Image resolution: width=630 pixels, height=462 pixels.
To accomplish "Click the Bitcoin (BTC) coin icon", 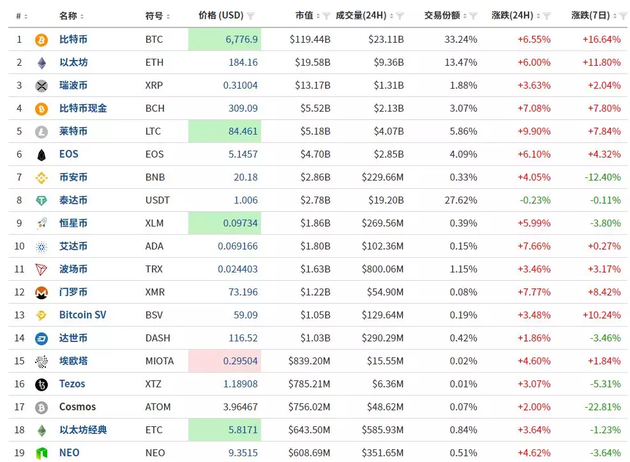I will pyautogui.click(x=41, y=40).
